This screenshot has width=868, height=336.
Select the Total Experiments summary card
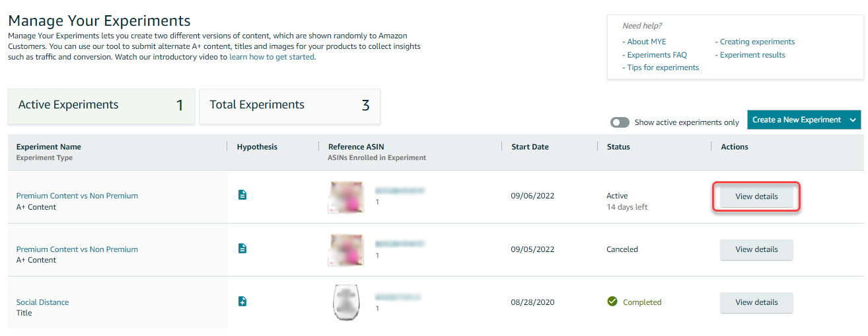coord(289,106)
